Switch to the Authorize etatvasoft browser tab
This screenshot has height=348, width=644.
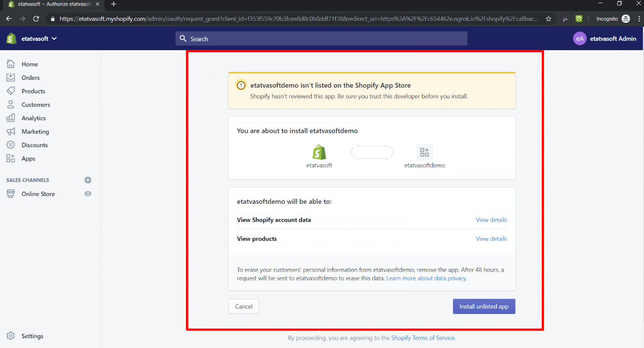(50, 5)
